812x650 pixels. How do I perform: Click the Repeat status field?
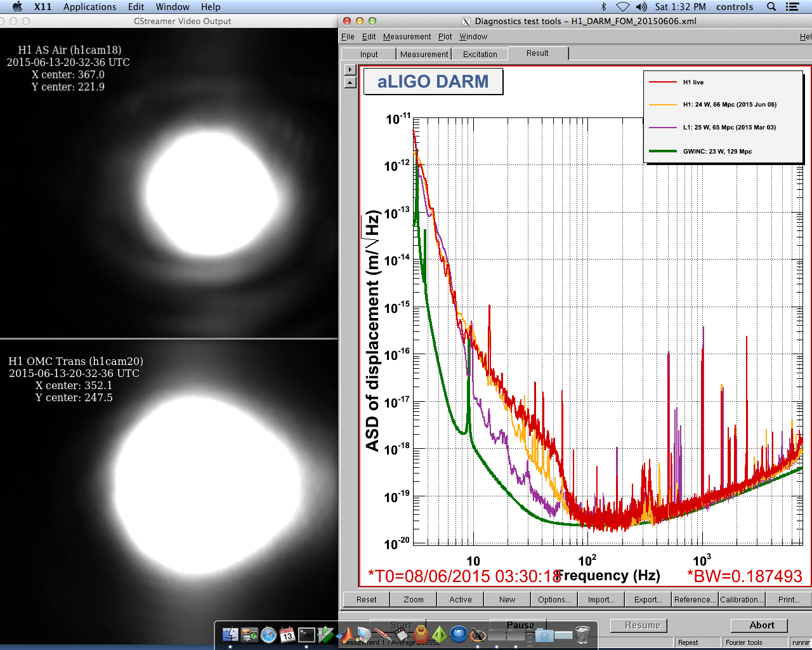coord(697,642)
